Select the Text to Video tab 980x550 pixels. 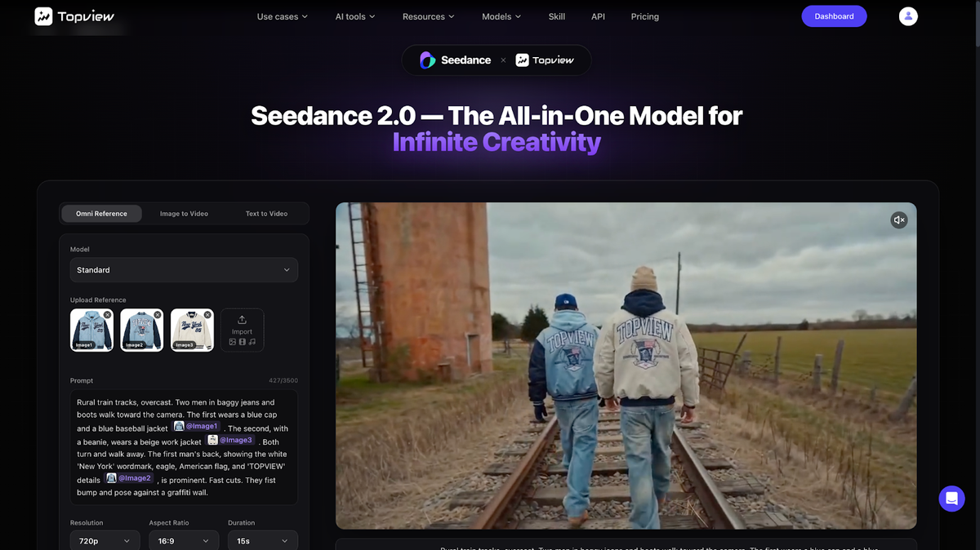(x=265, y=213)
